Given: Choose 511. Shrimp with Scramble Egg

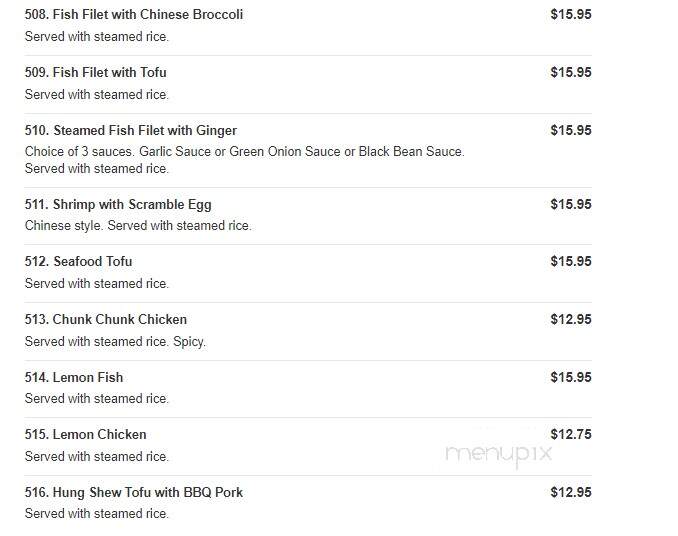Looking at the screenshot, I should coord(118,204).
